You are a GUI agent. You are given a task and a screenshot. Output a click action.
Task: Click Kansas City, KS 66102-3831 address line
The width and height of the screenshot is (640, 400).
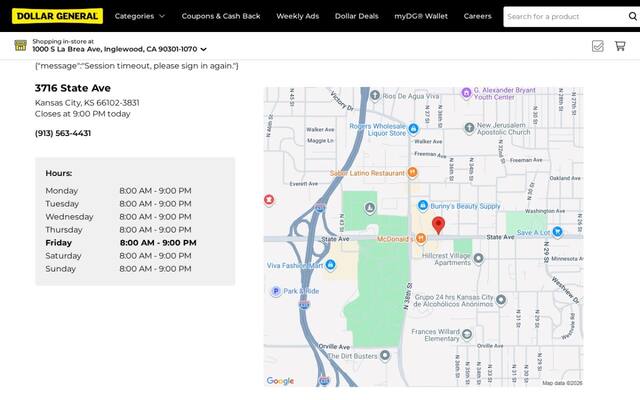(x=87, y=103)
